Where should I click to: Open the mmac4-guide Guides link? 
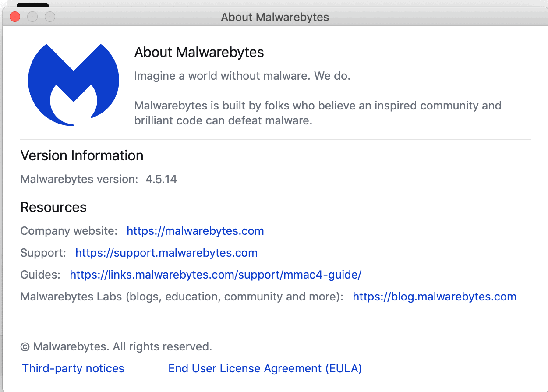pyautogui.click(x=216, y=275)
